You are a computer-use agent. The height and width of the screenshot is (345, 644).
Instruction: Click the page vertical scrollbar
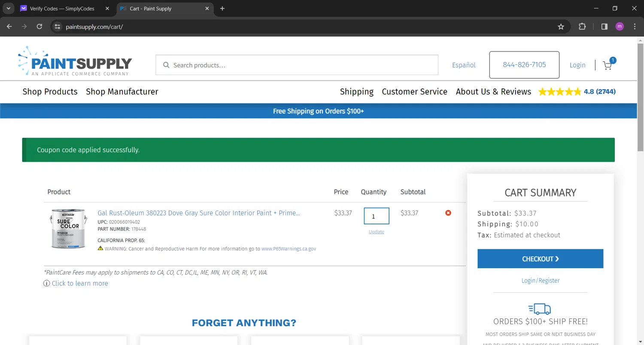(640, 97)
